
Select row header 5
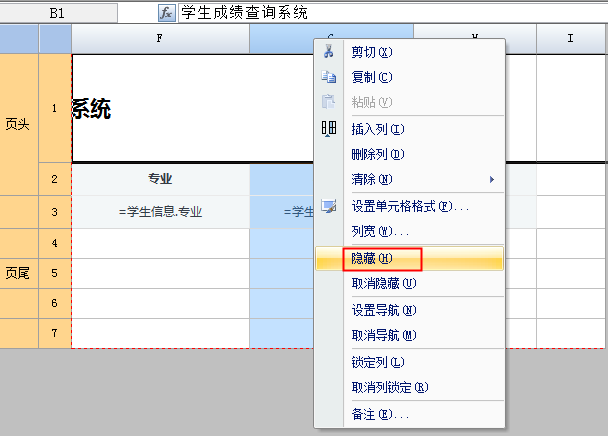pos(55,273)
